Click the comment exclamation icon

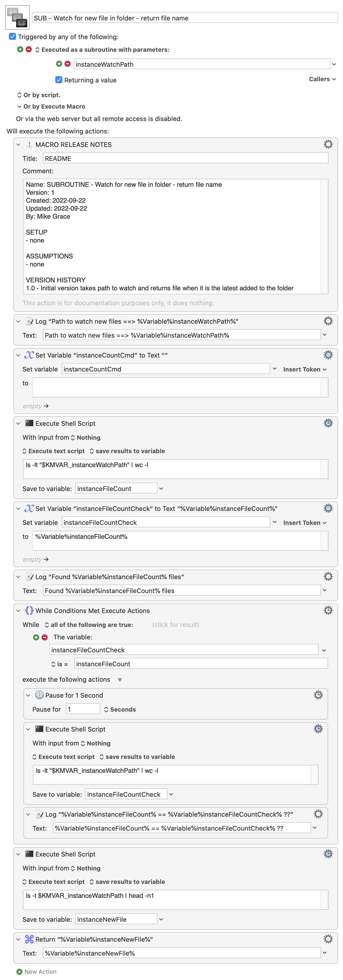[29, 145]
